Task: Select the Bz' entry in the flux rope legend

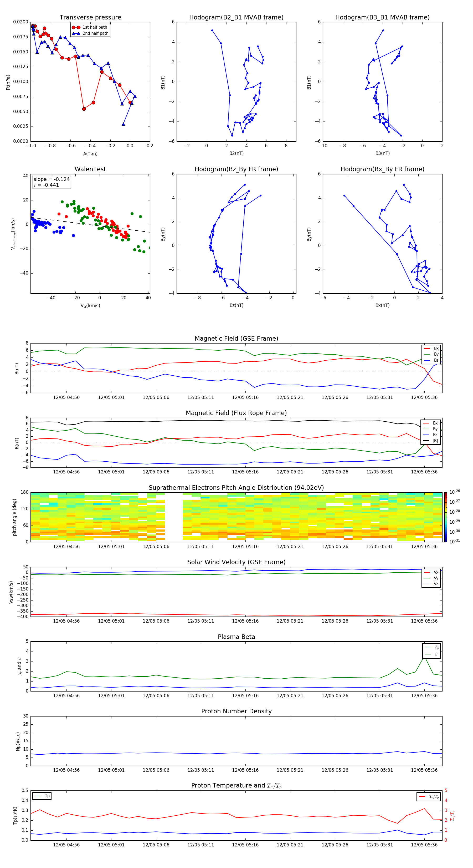Action: (x=431, y=435)
